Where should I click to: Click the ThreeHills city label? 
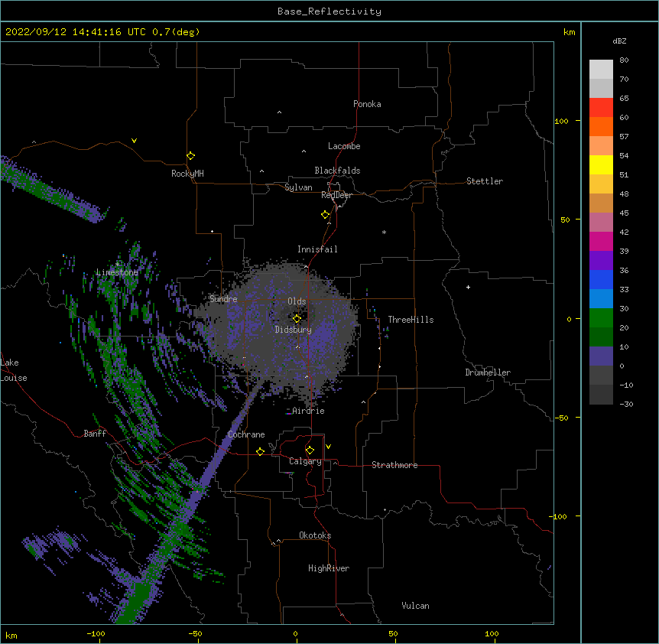pos(411,320)
